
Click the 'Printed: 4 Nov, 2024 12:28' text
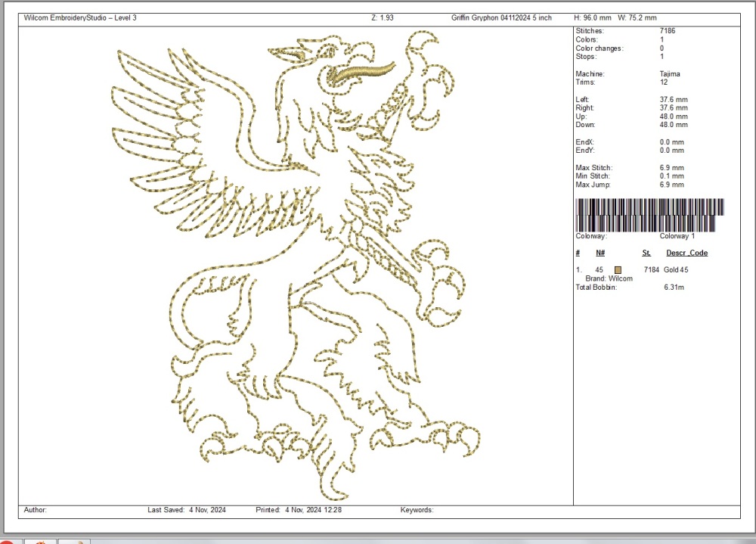(x=299, y=510)
